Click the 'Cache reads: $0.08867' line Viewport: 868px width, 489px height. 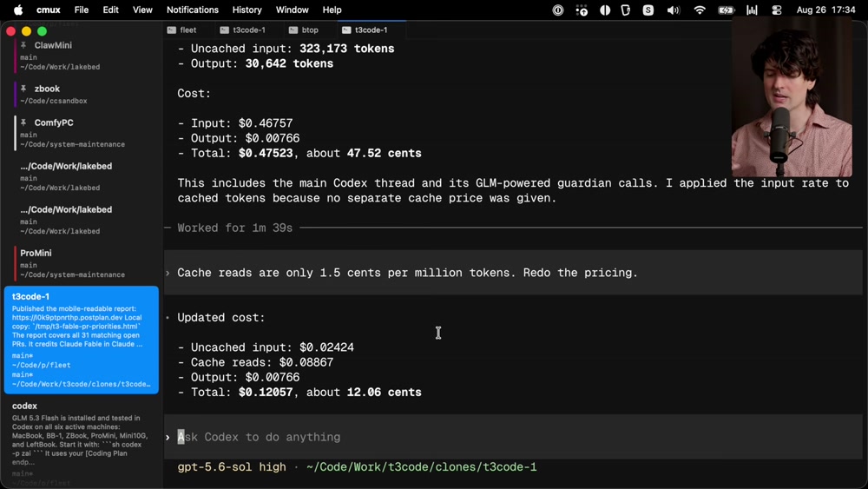pos(255,362)
